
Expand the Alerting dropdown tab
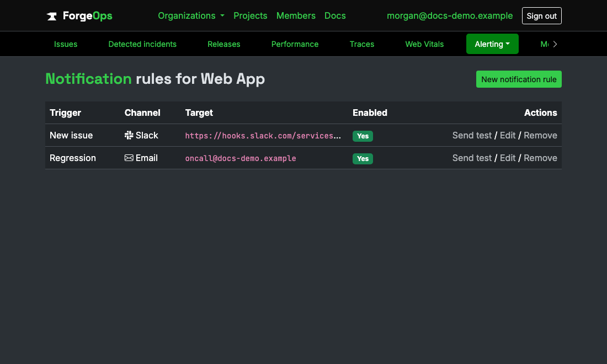(492, 44)
